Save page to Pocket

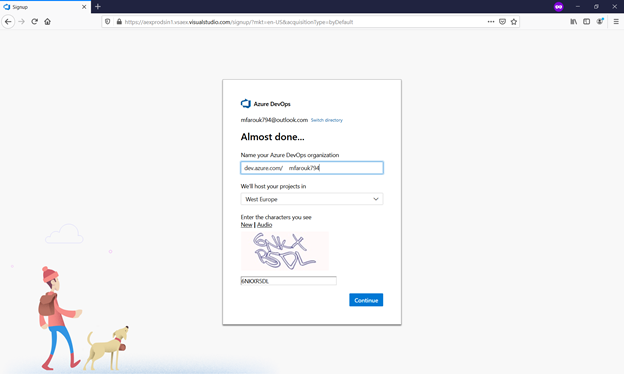[502, 22]
